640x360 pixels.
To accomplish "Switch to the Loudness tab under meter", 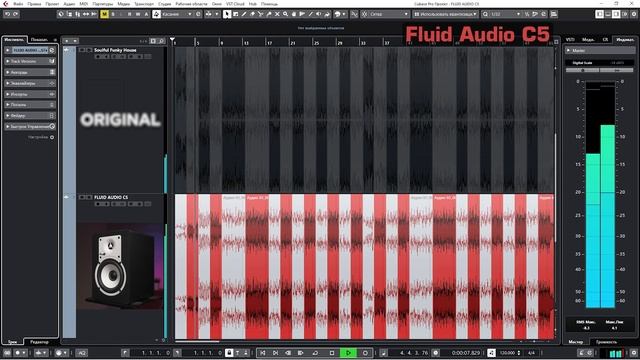I will [x=606, y=342].
